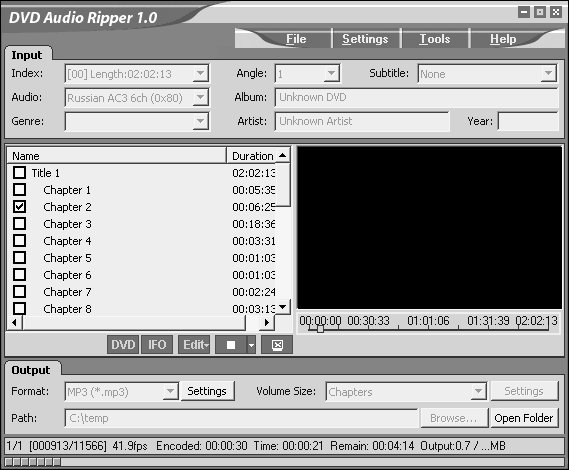The image size is (569, 470).
Task: Check the Chapter 6 checkbox
Action: 20,274
